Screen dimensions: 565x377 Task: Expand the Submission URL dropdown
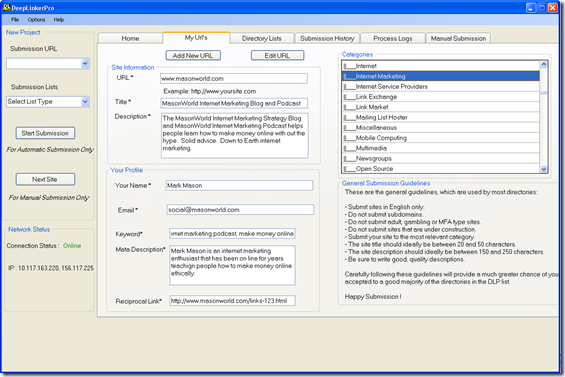click(x=85, y=64)
